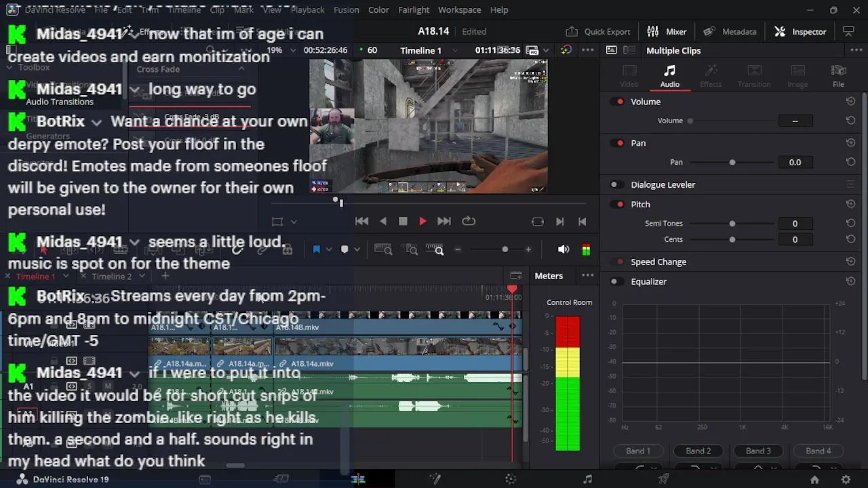Viewport: 868px width, 488px height.
Task: Click the timeline zoom out minus
Action: click(458, 249)
